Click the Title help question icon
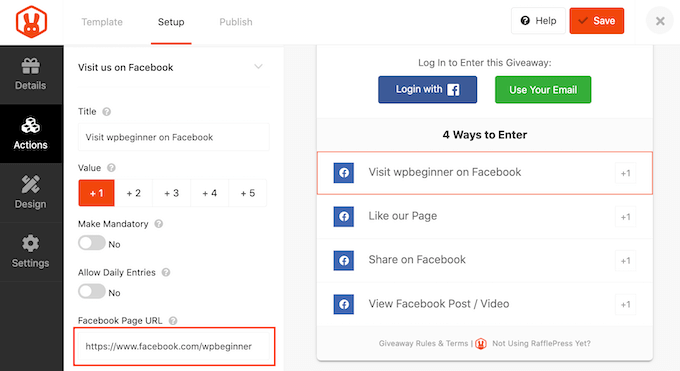Viewport: 680px width, 371px height. click(106, 112)
